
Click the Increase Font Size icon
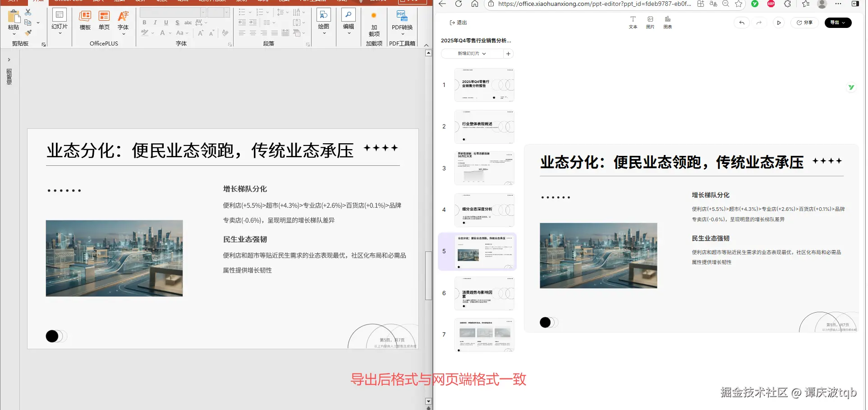[201, 33]
